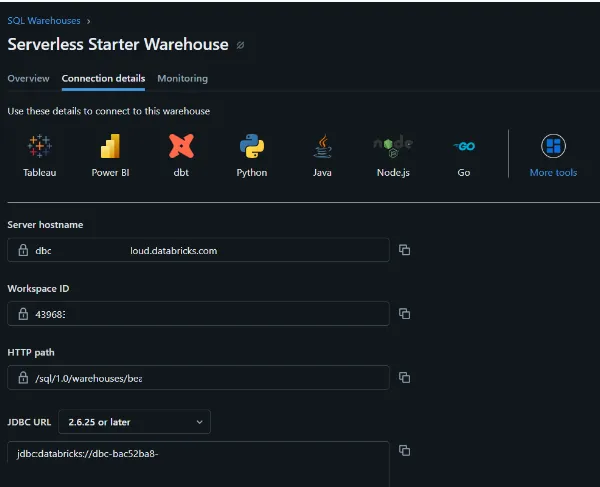Copy the Workspace ID value
Screen dimensions: 600x487
click(x=404, y=314)
